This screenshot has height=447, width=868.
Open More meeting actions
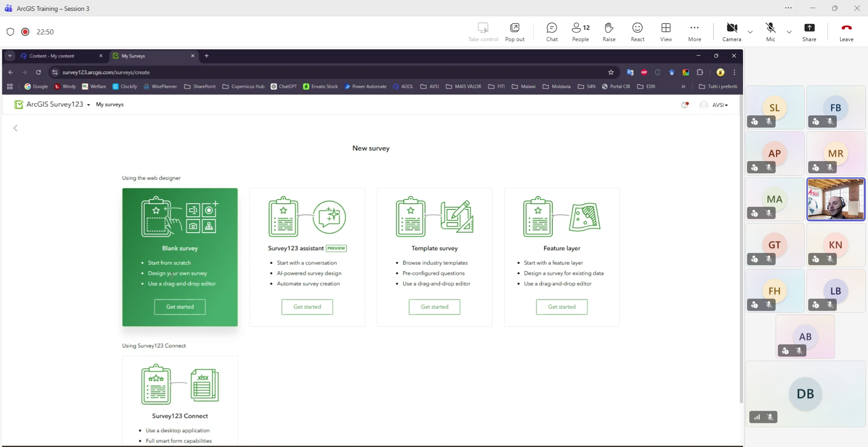[695, 32]
